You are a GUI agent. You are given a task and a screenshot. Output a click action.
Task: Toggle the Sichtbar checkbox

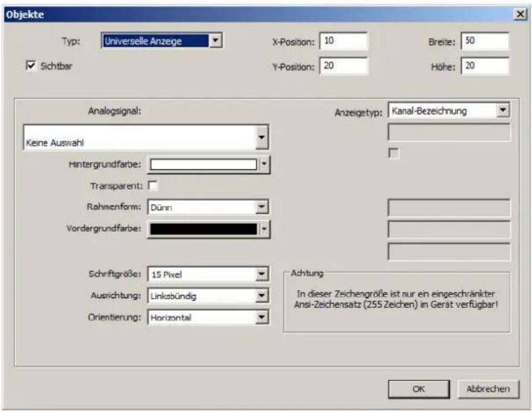point(31,65)
